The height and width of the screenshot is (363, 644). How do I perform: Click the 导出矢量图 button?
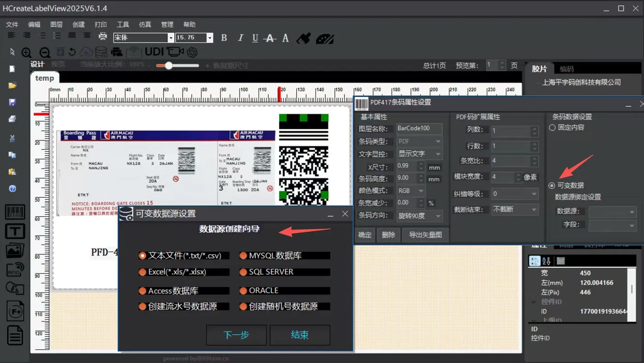[425, 235]
